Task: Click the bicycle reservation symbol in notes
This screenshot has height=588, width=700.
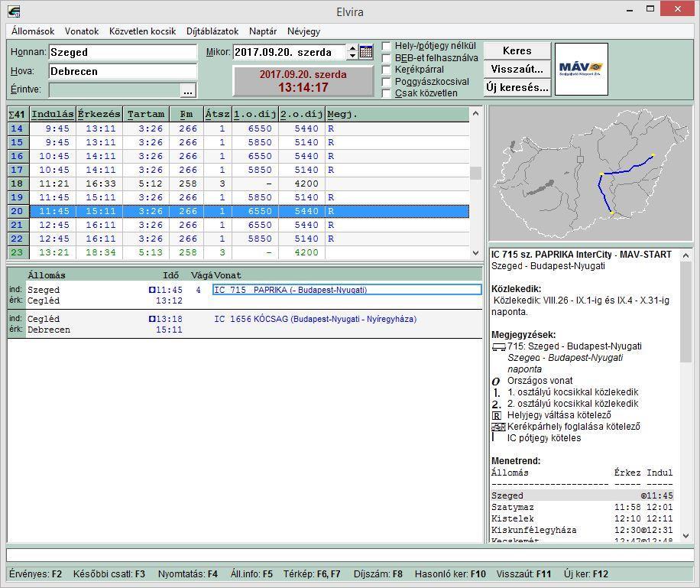Action: pos(498,427)
